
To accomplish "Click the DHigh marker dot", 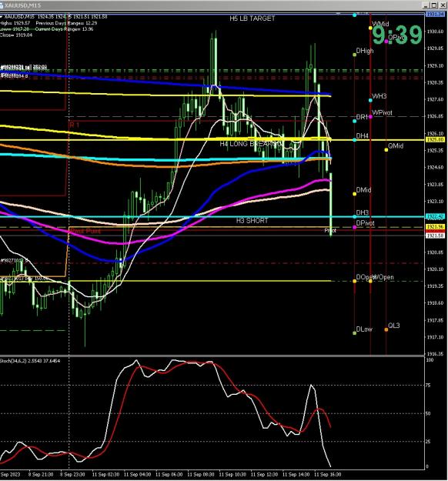I will (x=354, y=55).
